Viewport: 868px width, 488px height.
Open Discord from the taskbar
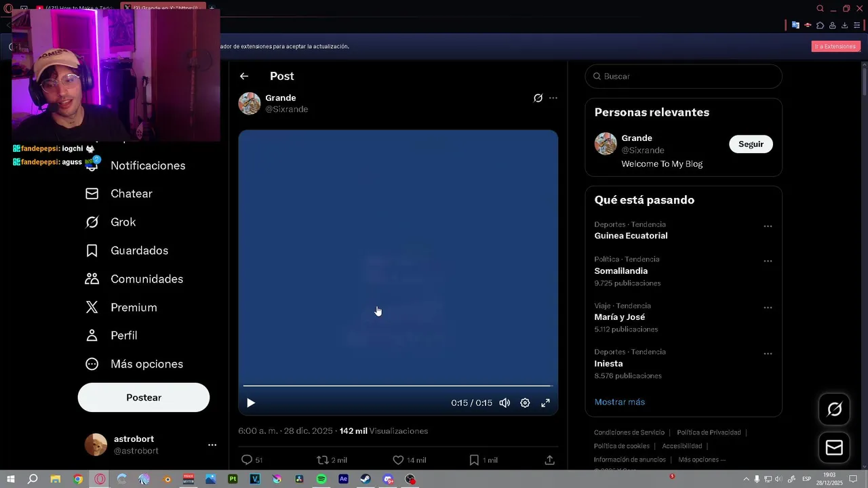[388, 479]
